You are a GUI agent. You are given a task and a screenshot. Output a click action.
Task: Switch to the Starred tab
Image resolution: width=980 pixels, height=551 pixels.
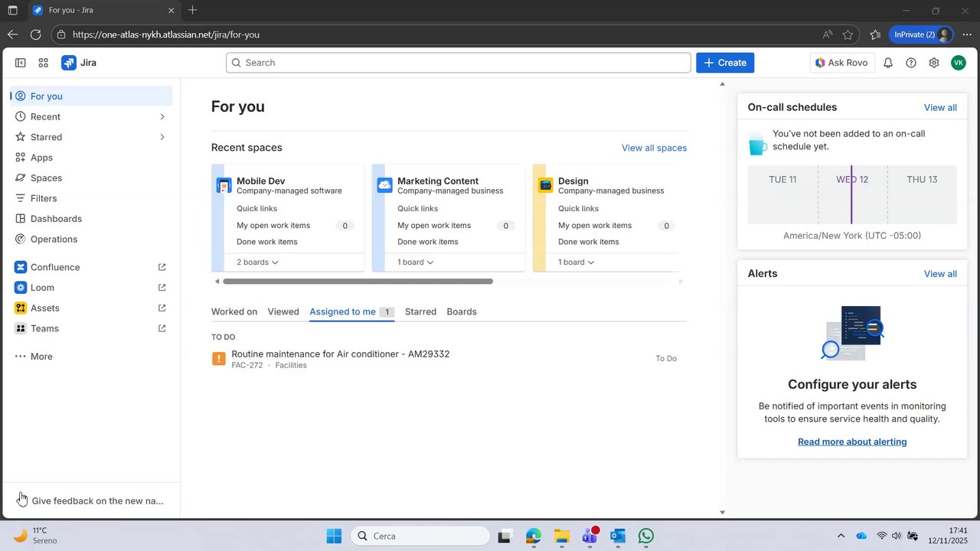click(420, 311)
